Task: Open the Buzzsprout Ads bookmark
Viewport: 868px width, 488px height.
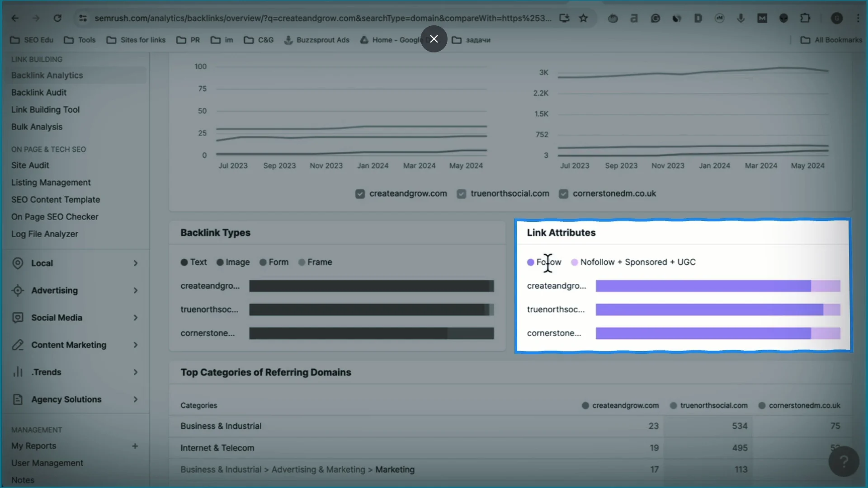Action: pos(316,40)
